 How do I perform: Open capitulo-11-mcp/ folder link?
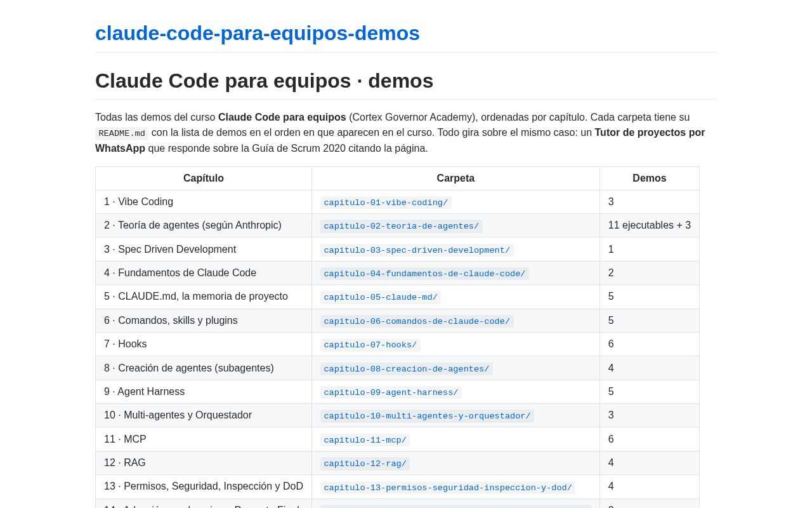point(365,440)
